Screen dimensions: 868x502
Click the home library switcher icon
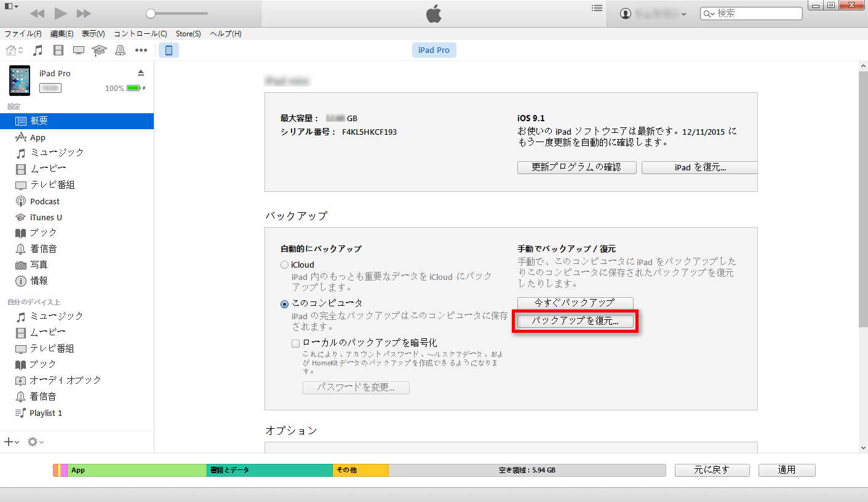14,50
